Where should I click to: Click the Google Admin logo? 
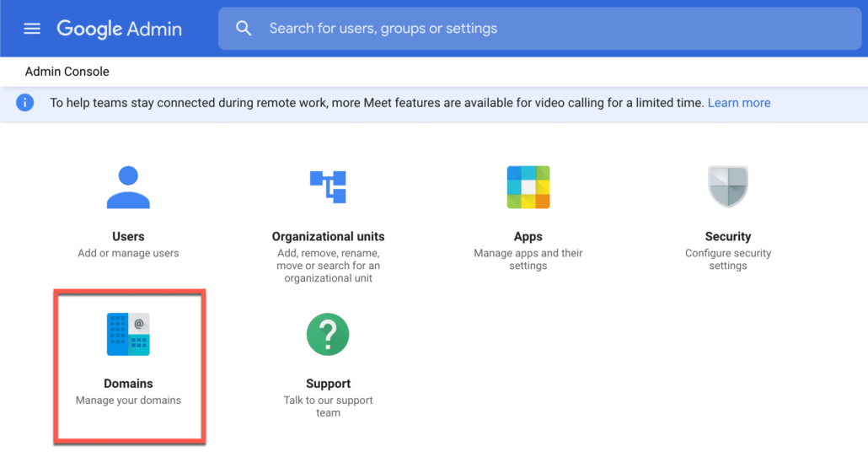(119, 29)
